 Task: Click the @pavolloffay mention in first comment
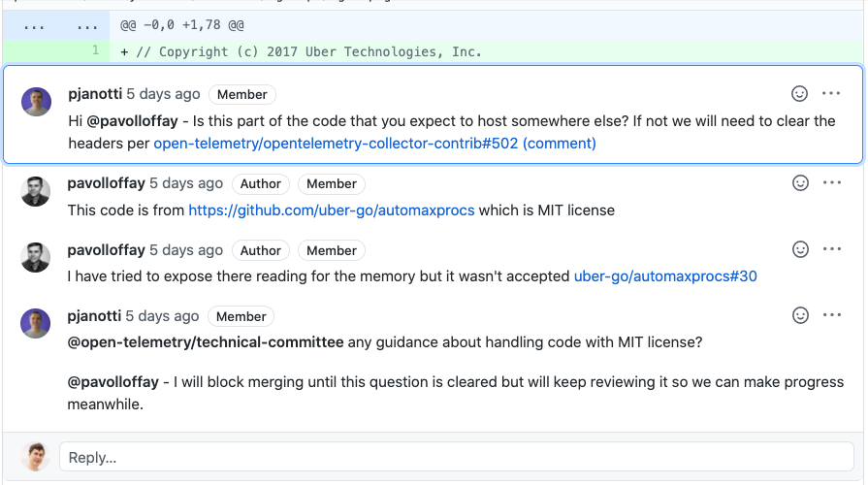132,121
